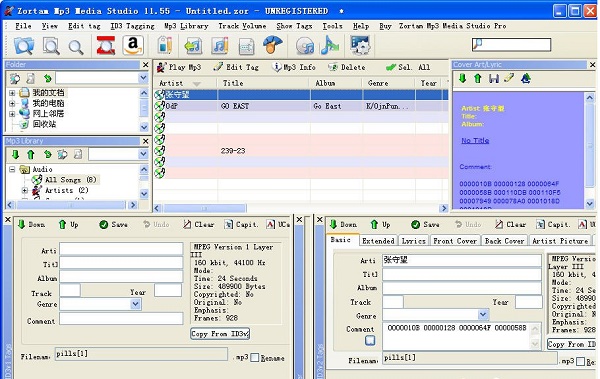Select the GO EAST song row
The height and width of the screenshot is (379, 600).
tap(300, 106)
